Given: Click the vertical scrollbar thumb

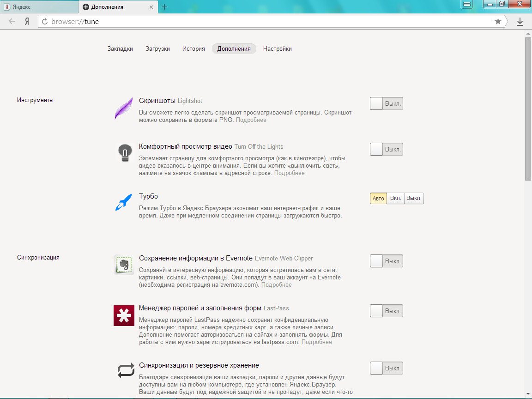Looking at the screenshot, I should click(528, 109).
